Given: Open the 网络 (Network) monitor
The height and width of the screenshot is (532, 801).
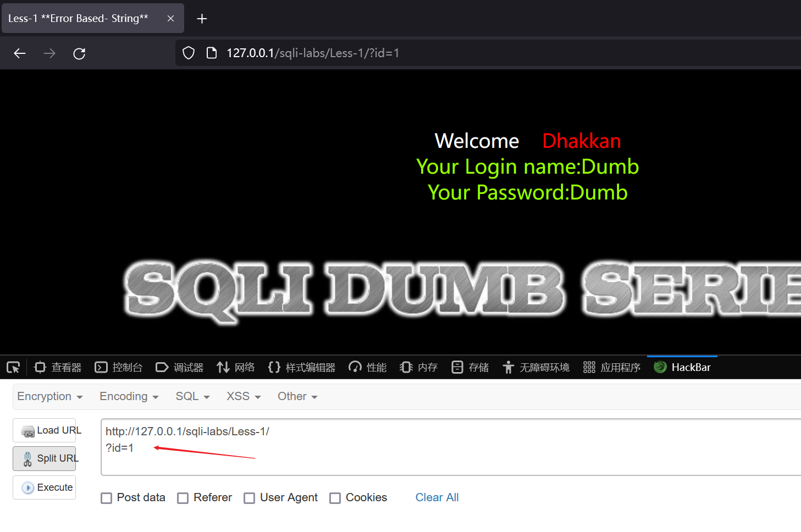Looking at the screenshot, I should [235, 367].
